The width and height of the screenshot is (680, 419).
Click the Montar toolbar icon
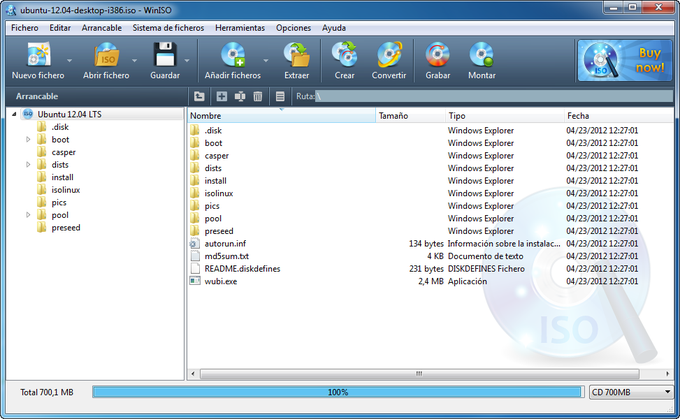pos(481,54)
